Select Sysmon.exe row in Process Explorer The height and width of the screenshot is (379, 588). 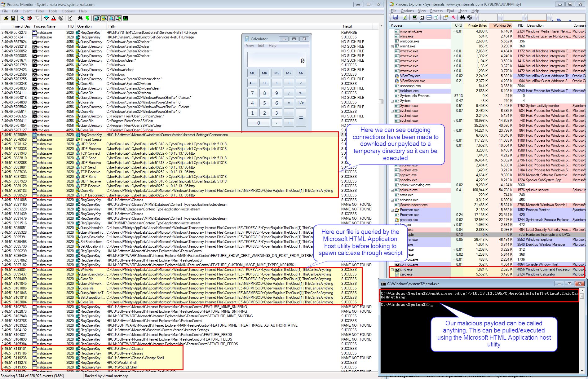coord(487,106)
